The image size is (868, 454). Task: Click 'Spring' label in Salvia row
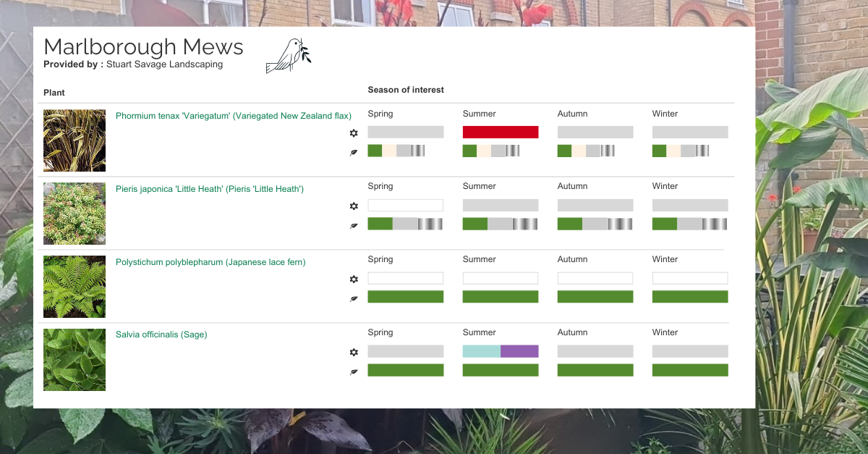click(380, 332)
